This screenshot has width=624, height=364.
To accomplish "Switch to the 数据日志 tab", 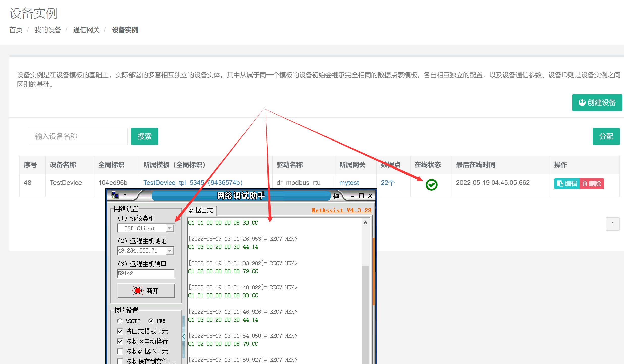I will click(201, 210).
